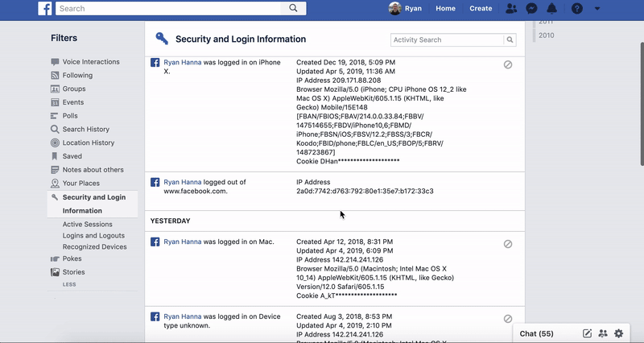The width and height of the screenshot is (644, 343).
Task: Open Recognized Devices sub-filter
Action: (x=94, y=247)
